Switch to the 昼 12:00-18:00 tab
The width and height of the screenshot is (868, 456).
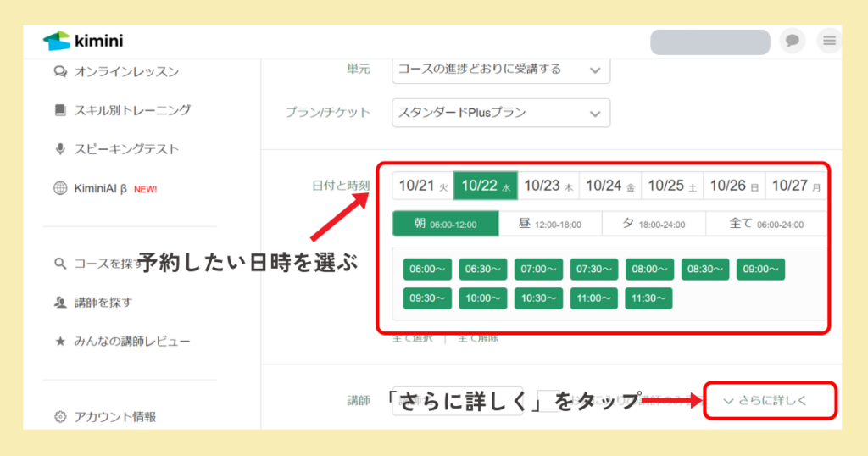[549, 224]
